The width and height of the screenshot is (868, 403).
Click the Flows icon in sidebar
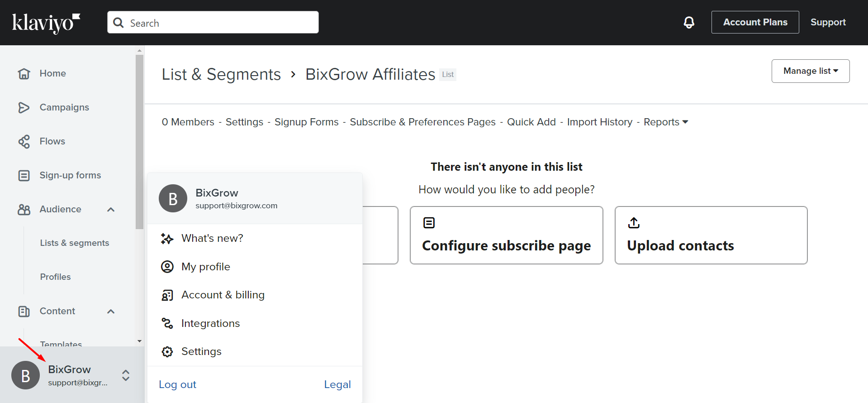click(x=24, y=141)
